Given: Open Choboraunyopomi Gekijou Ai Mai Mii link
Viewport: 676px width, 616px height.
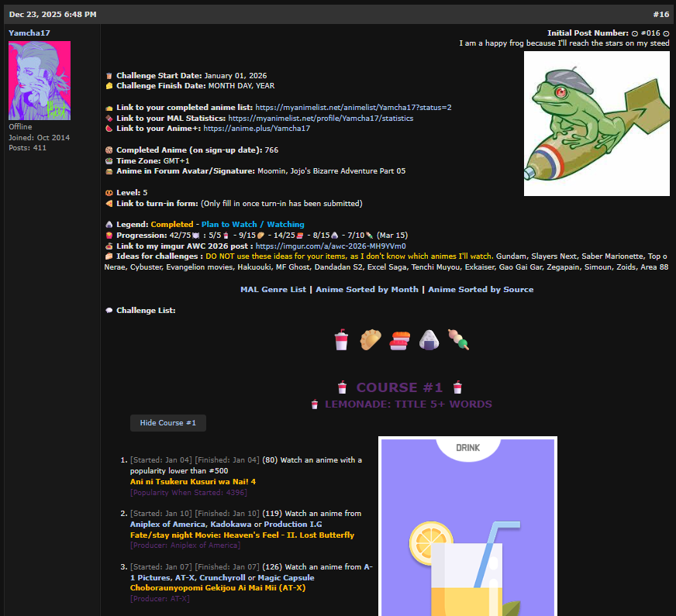Looking at the screenshot, I should (x=218, y=588).
